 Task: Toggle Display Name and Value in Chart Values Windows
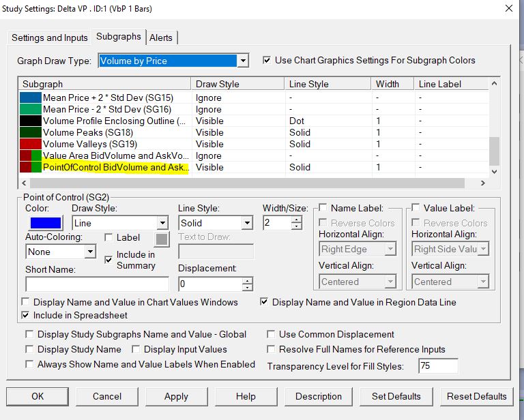25,302
